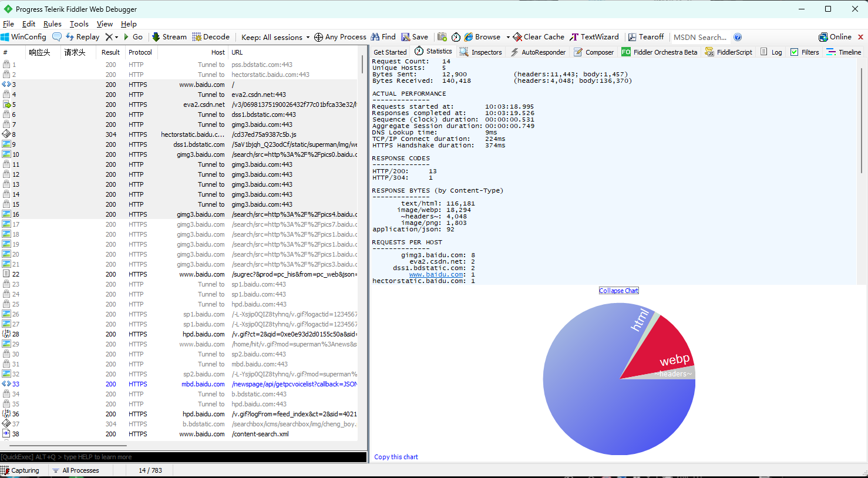Click the QuickExec command box
Screen dimensions: 868x478
[x=183, y=457]
